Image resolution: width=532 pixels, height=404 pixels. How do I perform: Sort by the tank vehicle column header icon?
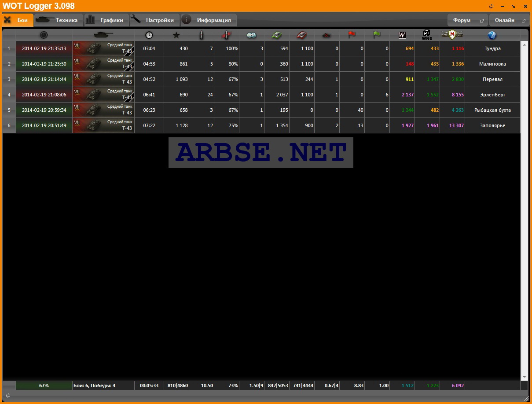(x=103, y=35)
